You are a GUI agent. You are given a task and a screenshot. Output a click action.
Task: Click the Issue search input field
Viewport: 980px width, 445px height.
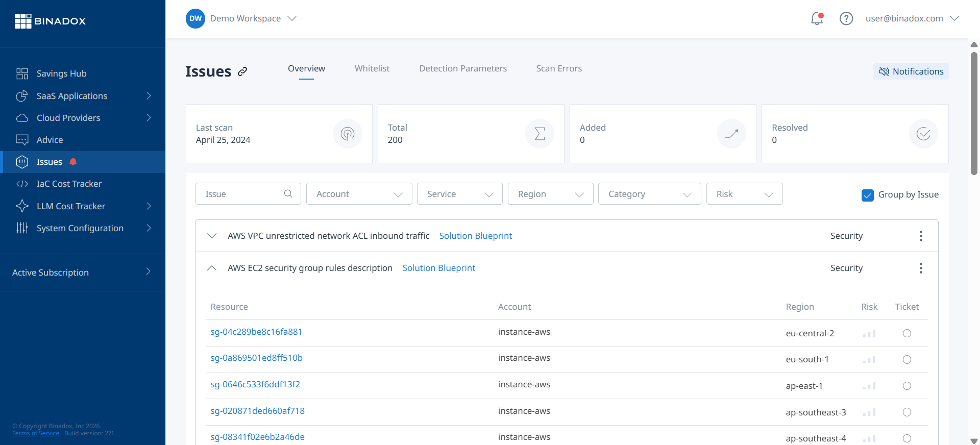click(248, 194)
